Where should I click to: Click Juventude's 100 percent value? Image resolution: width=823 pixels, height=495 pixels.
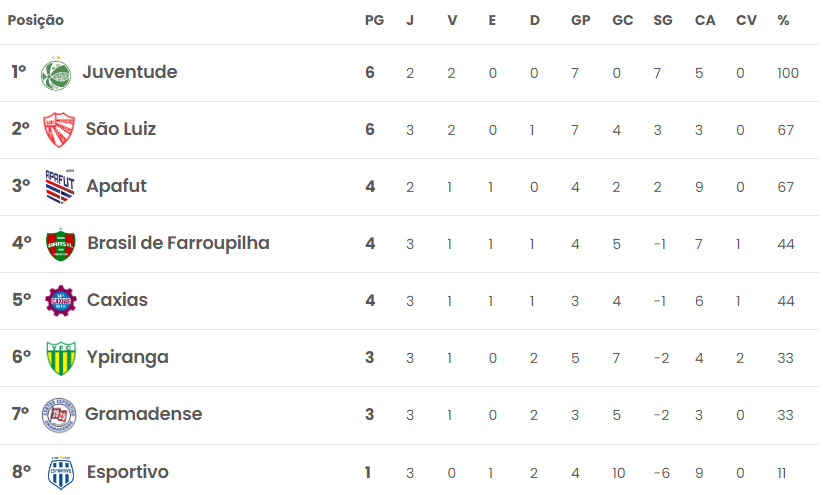(788, 73)
